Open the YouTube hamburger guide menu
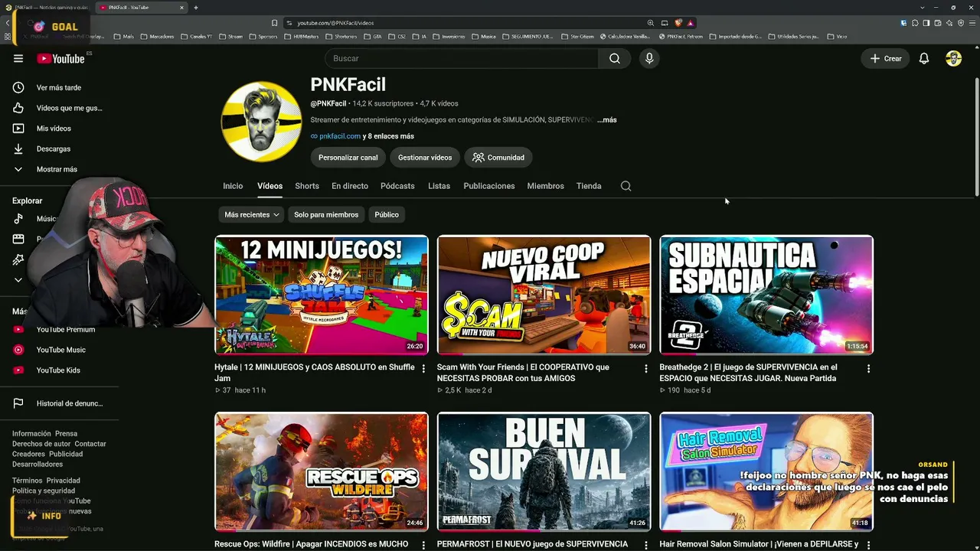 click(18, 58)
